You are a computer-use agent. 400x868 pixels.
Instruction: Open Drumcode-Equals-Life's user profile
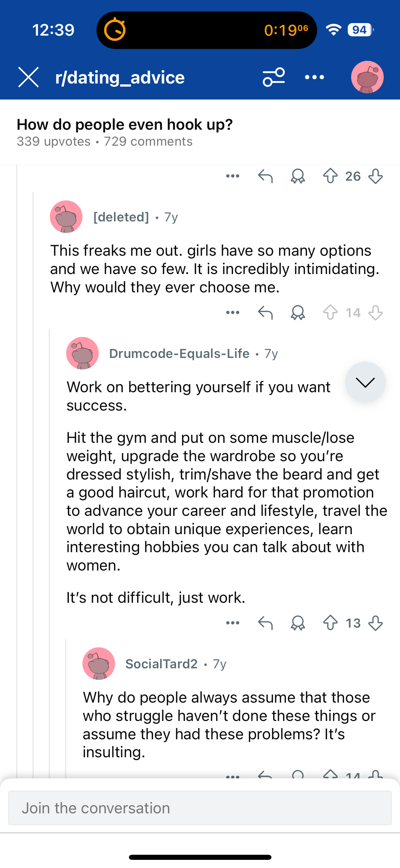click(x=179, y=354)
